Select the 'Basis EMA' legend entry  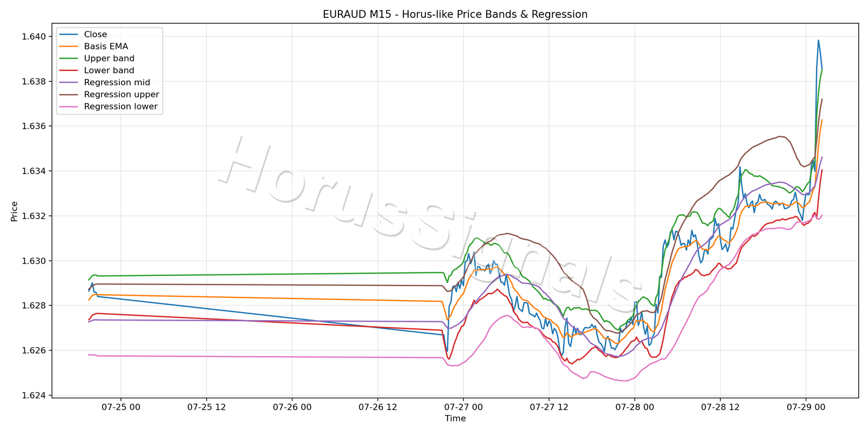94,47
